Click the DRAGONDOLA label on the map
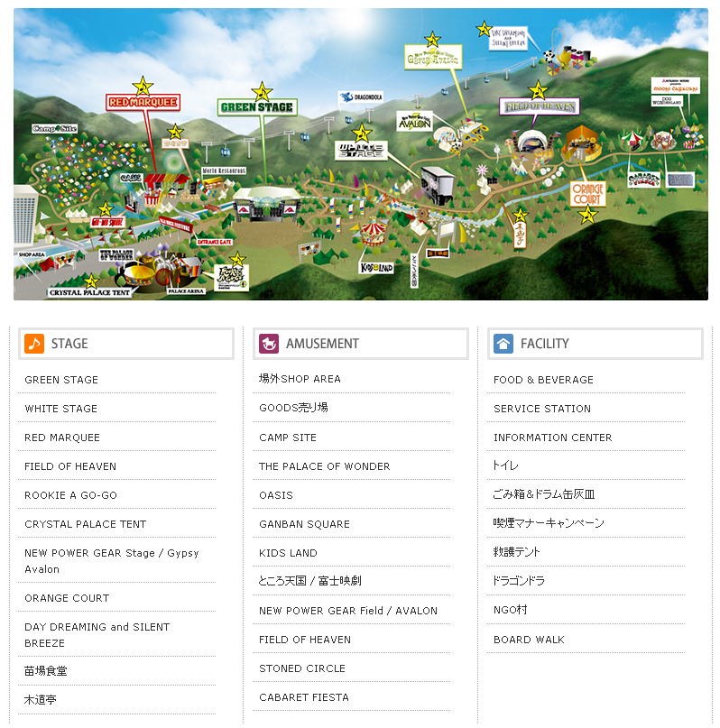Viewport: 720px width, 728px height. pos(361,97)
